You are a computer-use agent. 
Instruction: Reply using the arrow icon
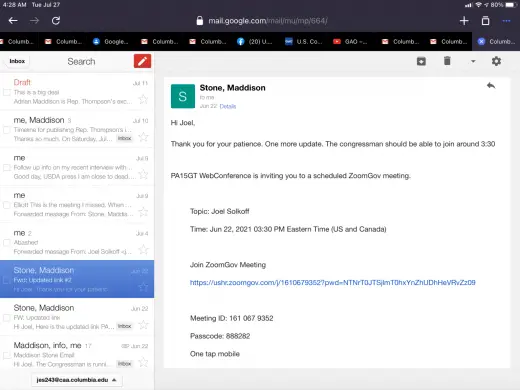point(491,86)
